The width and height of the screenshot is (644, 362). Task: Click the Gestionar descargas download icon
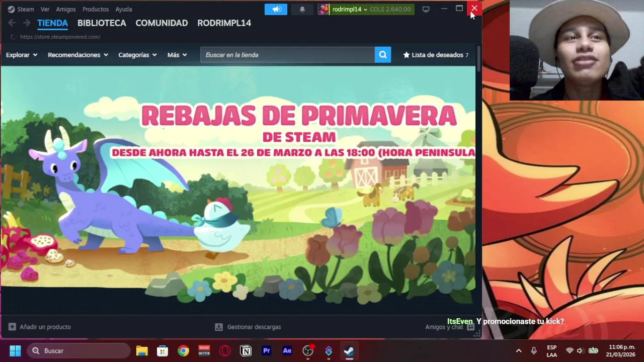pos(219,327)
